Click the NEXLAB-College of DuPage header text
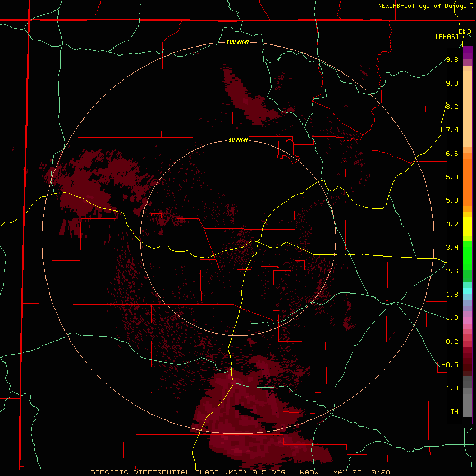 (423, 6)
